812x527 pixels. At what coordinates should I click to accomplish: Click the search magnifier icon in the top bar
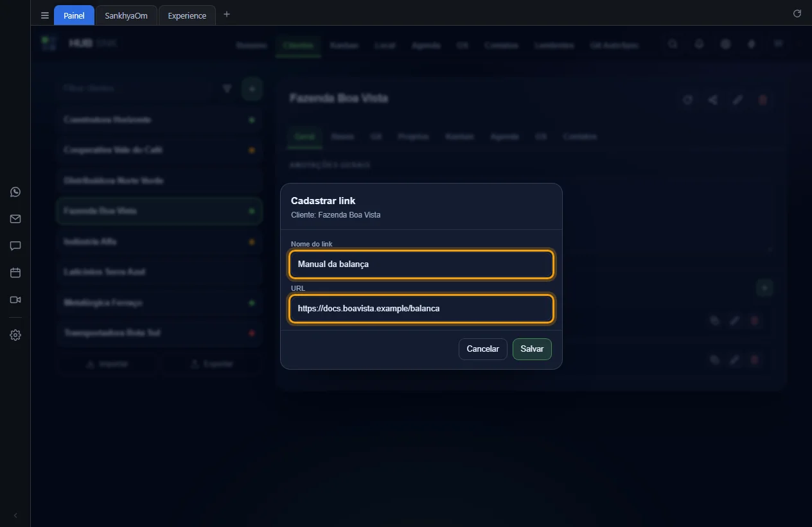pos(673,44)
